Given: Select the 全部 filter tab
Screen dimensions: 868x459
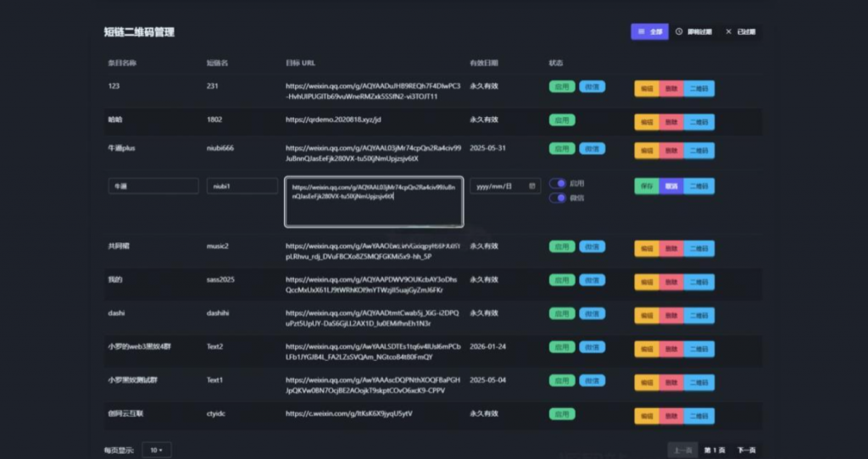Looking at the screenshot, I should click(650, 32).
